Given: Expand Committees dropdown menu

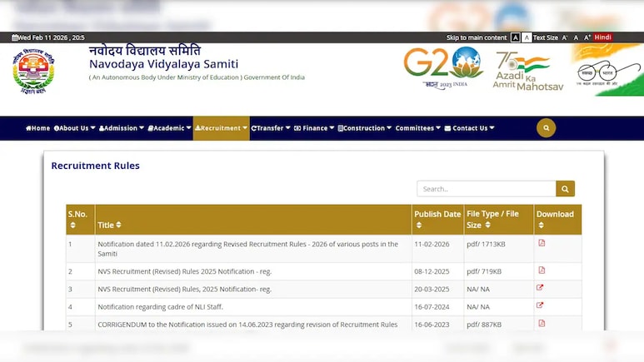Looking at the screenshot, I should pos(418,128).
